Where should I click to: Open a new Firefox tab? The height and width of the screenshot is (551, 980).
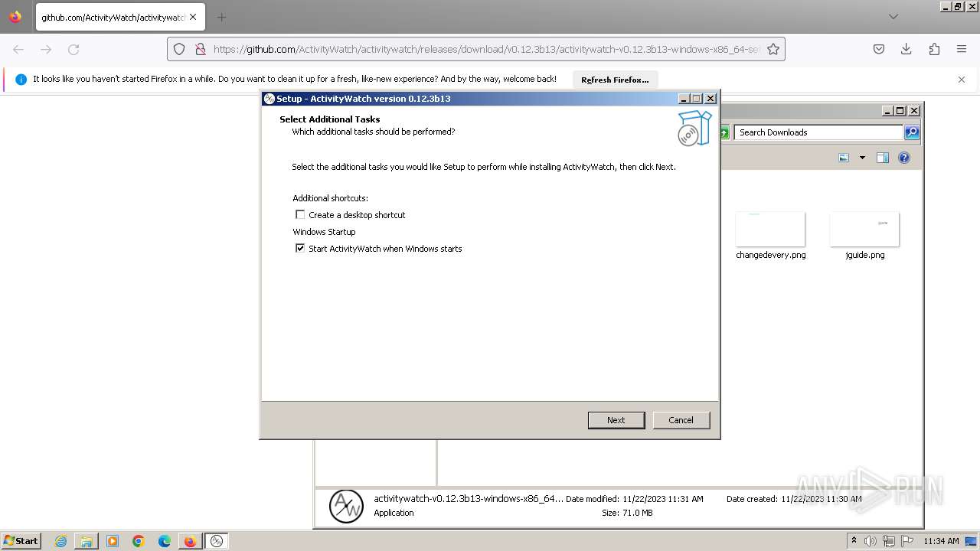221,17
